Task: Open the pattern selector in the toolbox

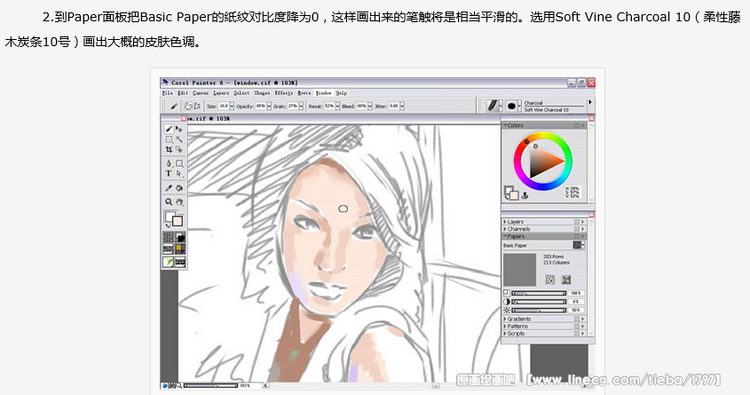Action: tap(168, 249)
